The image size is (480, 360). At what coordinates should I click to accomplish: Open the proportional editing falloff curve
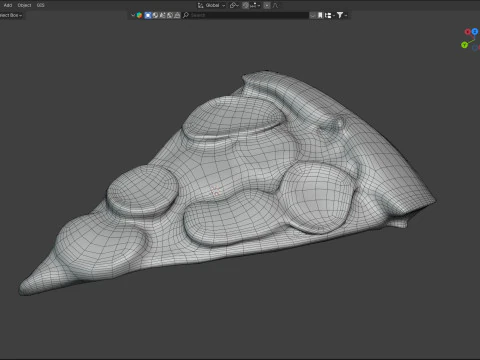point(275,5)
